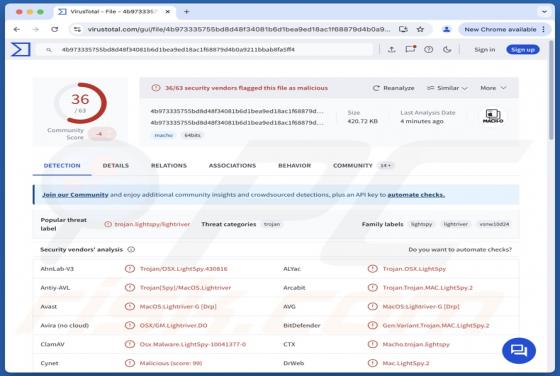Click the 64bits tag
This screenshot has width=560, height=376.
pos(192,135)
